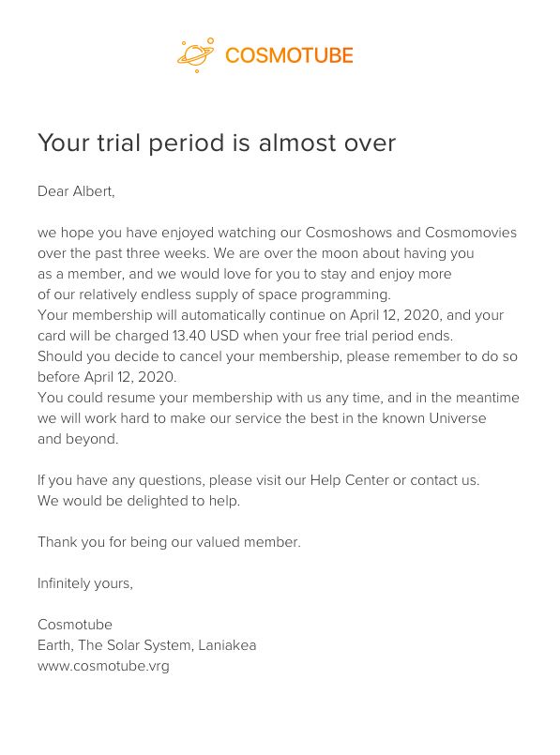Click the 'Infinitely yours,' sign-off
Screen dimensions: 560x755
click(85, 583)
